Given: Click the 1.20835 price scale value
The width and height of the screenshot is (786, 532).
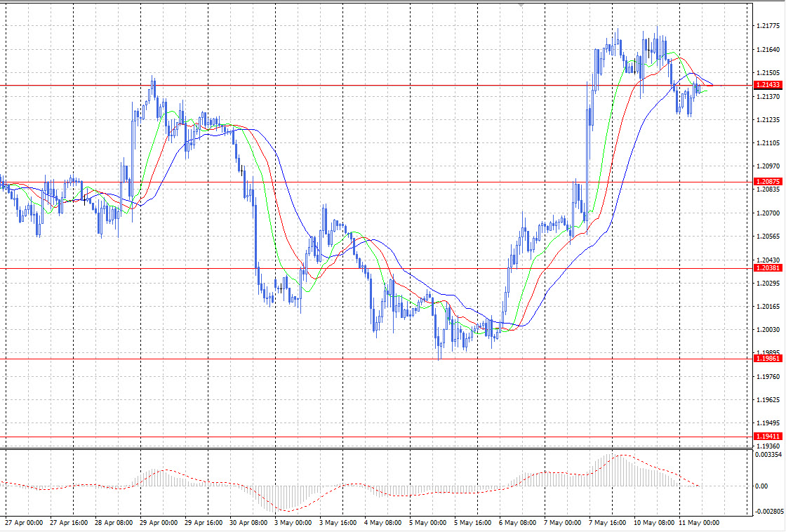Looking at the screenshot, I should [768, 189].
